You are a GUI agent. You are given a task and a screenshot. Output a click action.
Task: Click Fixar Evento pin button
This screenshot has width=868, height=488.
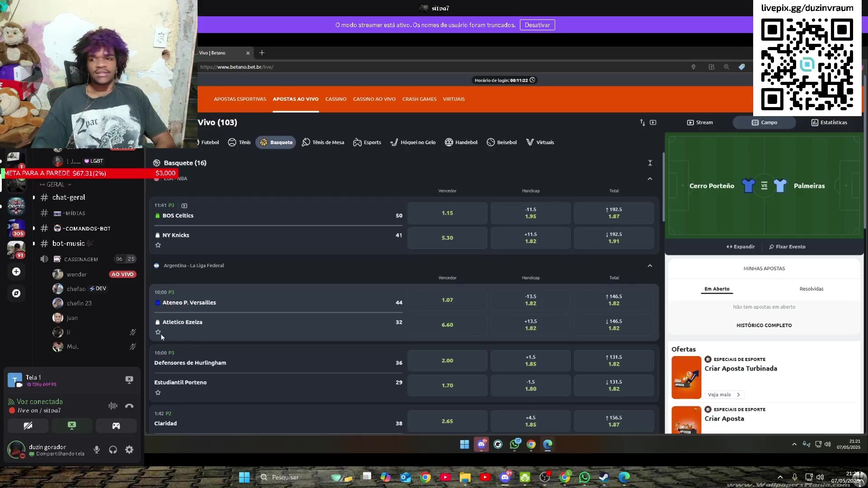coord(787,247)
